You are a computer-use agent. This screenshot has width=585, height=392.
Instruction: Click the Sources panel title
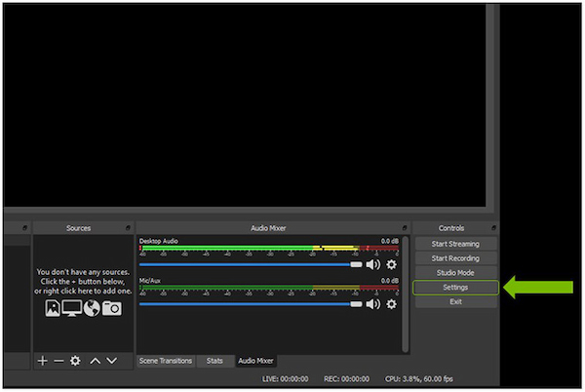click(78, 228)
